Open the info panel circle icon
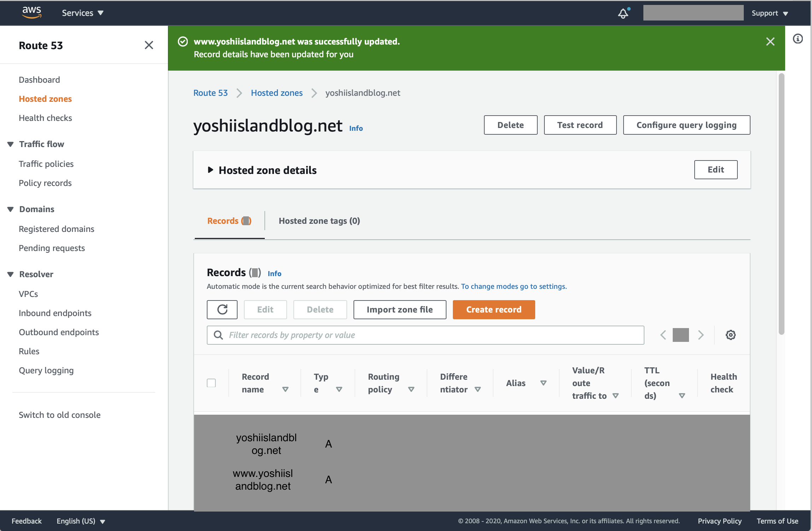Screen dimensions: 812x531 coord(798,39)
